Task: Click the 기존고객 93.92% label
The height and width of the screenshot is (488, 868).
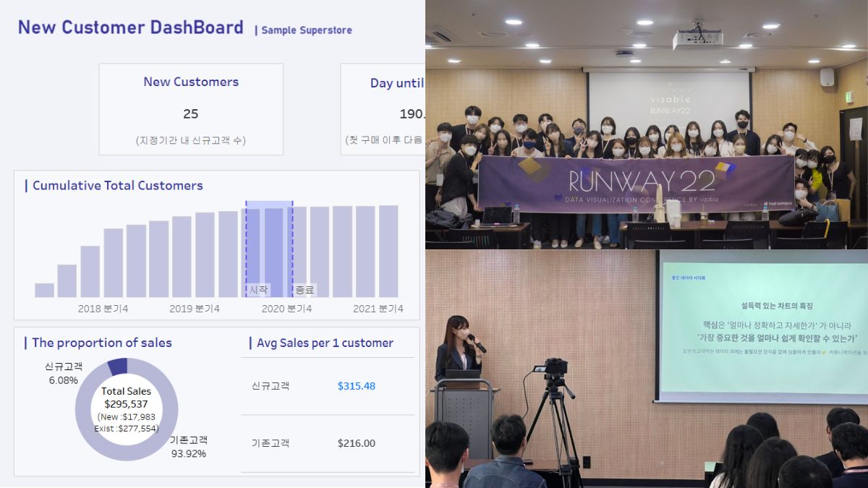Action: (188, 447)
